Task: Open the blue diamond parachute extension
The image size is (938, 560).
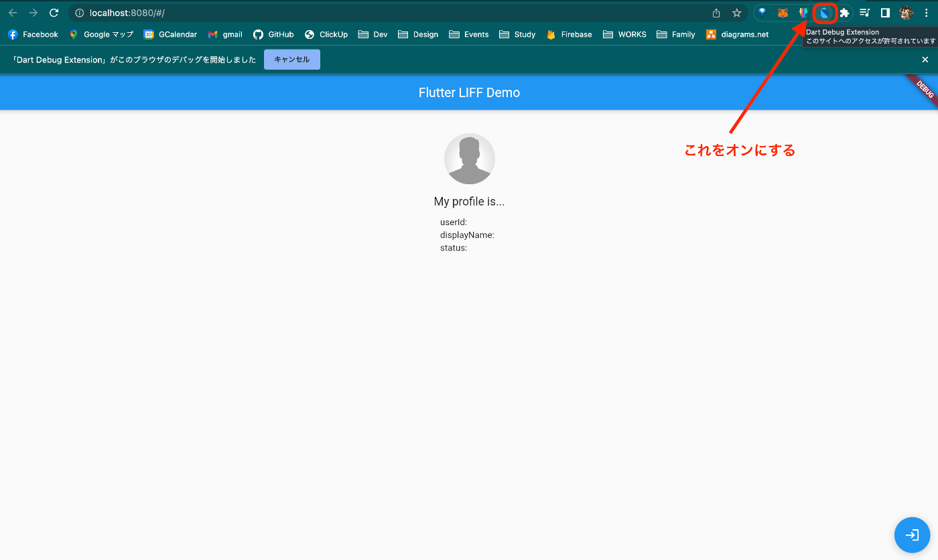Action: tap(761, 13)
